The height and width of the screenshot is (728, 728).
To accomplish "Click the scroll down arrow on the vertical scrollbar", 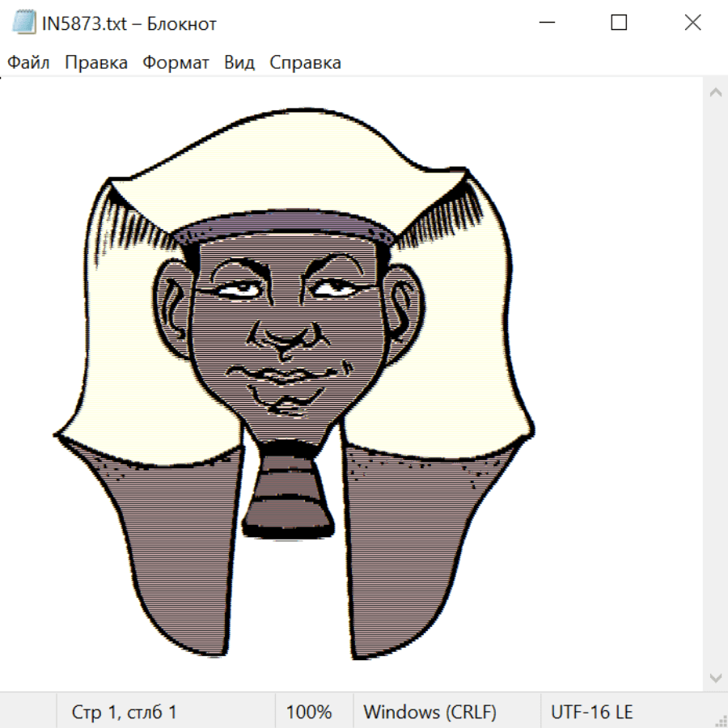I will 715,677.
